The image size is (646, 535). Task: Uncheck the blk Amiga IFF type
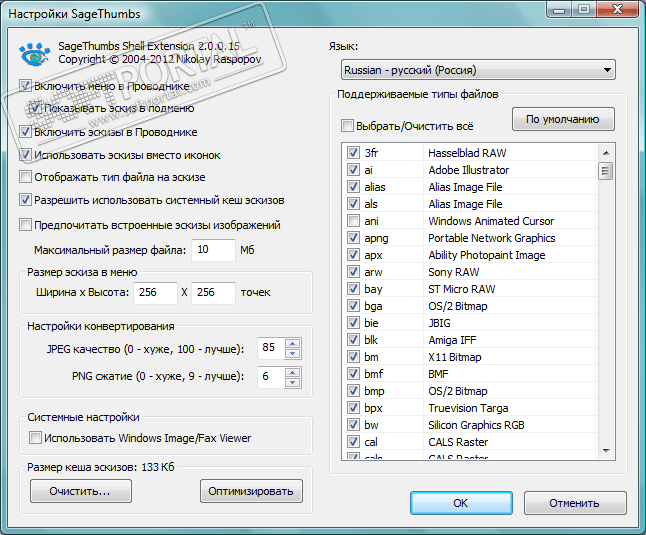click(x=353, y=339)
